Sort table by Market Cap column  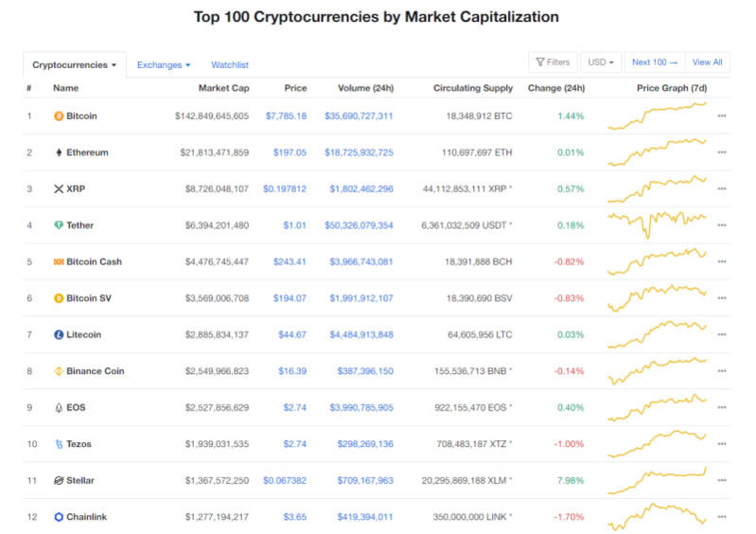[x=223, y=88]
